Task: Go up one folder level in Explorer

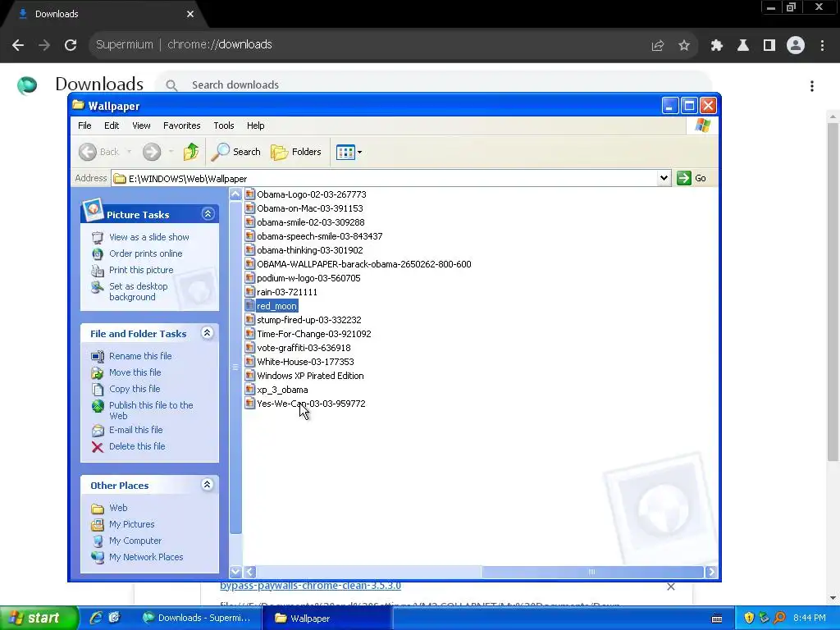Action: click(x=190, y=152)
